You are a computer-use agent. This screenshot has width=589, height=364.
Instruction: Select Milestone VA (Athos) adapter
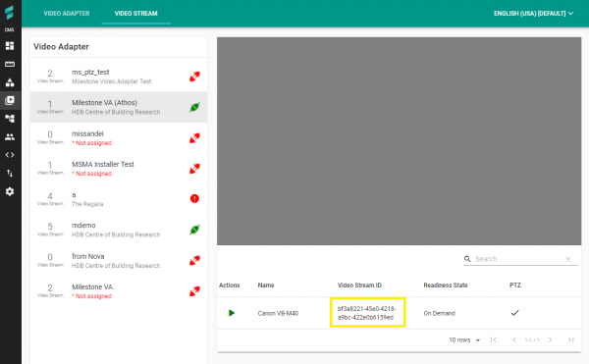click(119, 107)
